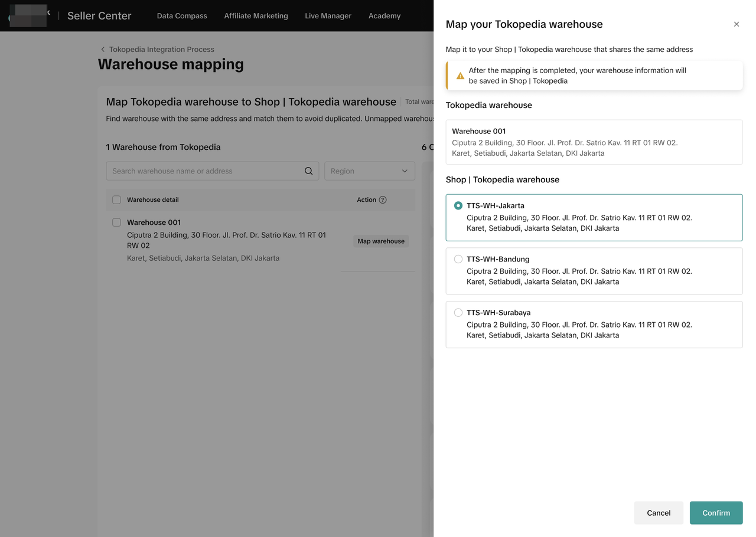Click the yellow warning triangle icon
Viewport: 756px width, 537px height.
coord(460,76)
